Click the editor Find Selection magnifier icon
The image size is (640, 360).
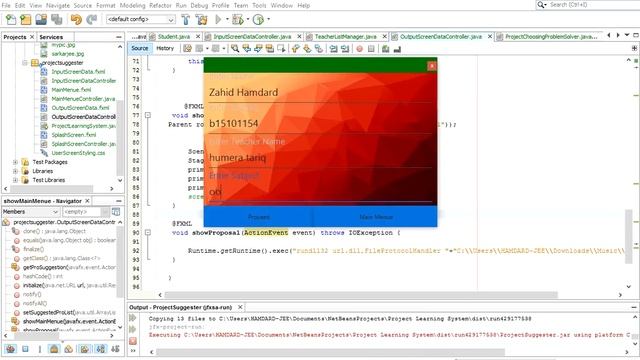click(235, 49)
